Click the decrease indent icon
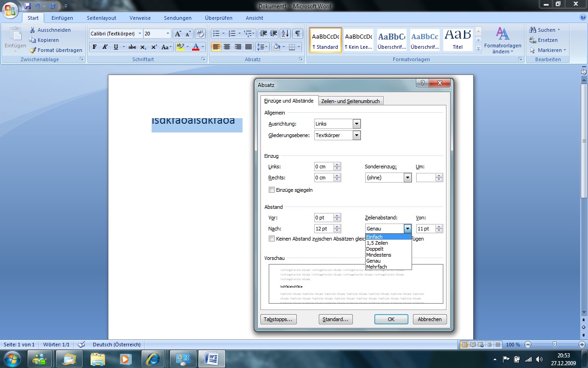The height and width of the screenshot is (368, 588). (x=263, y=34)
